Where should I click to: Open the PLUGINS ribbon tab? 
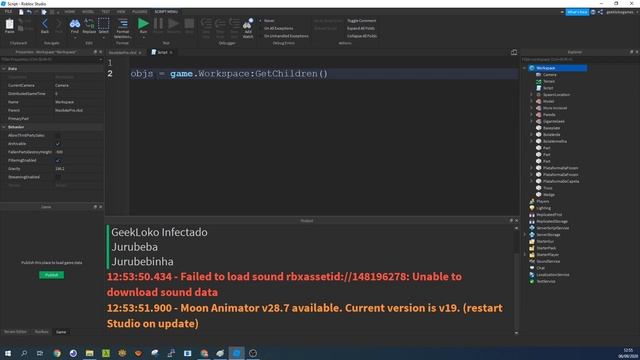point(140,12)
